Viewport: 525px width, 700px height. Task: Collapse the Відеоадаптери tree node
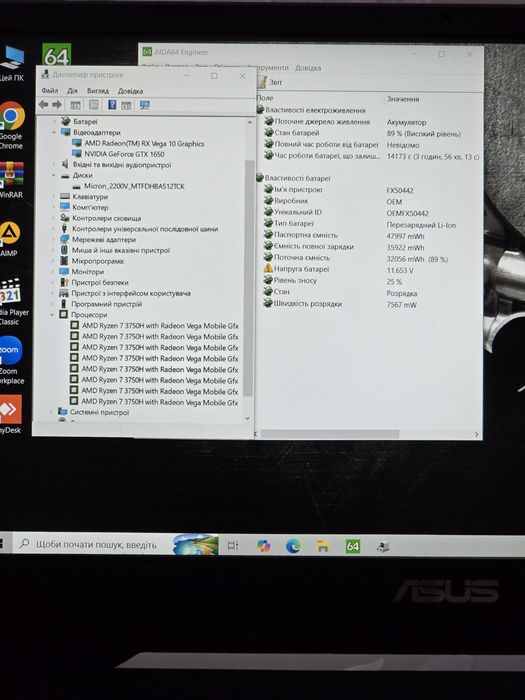[54, 133]
